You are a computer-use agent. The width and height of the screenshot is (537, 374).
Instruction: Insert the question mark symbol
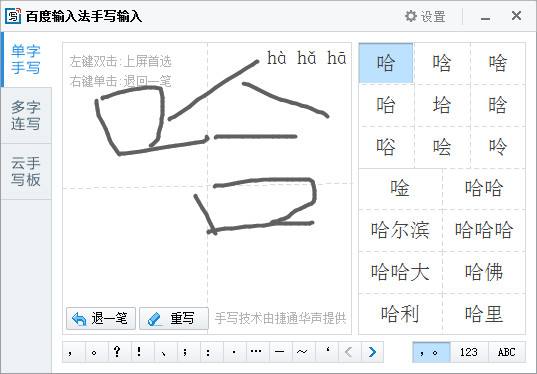click(119, 352)
